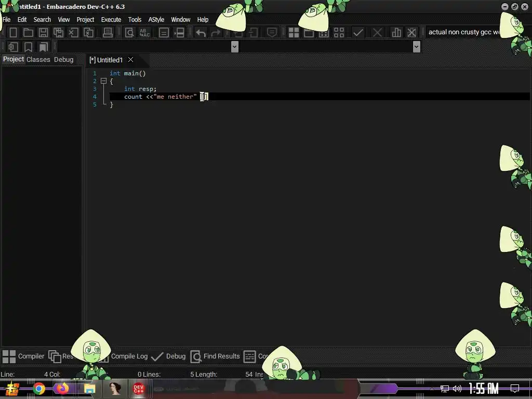Image resolution: width=532 pixels, height=399 pixels.
Task: Open Firefox from the taskbar
Action: (x=62, y=388)
